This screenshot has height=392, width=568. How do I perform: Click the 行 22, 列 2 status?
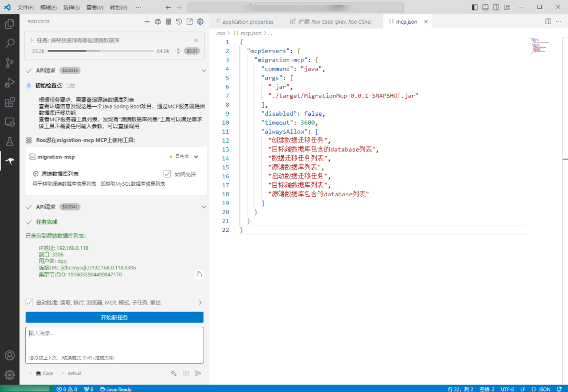460,389
